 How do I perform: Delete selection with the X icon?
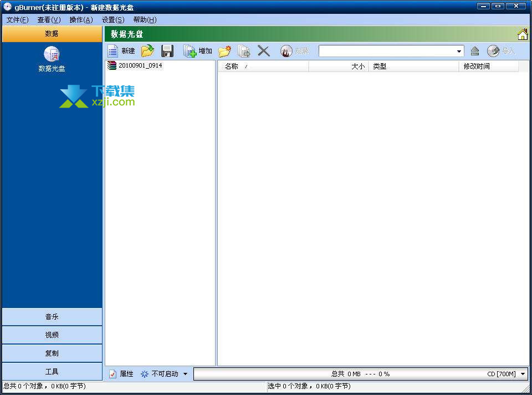pyautogui.click(x=264, y=51)
